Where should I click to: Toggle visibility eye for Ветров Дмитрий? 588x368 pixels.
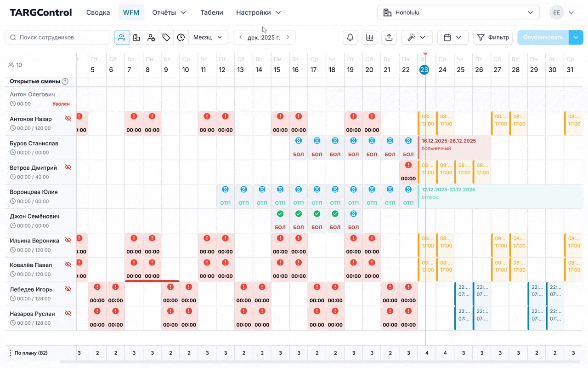[x=68, y=167]
